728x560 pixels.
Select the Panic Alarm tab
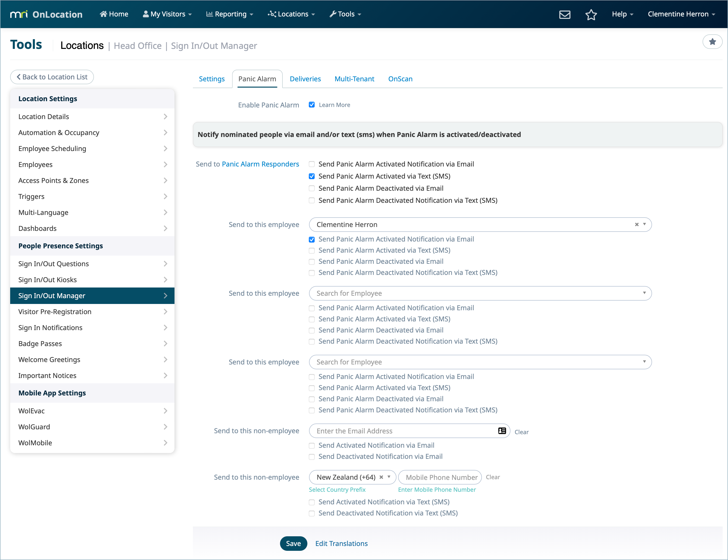[257, 79]
